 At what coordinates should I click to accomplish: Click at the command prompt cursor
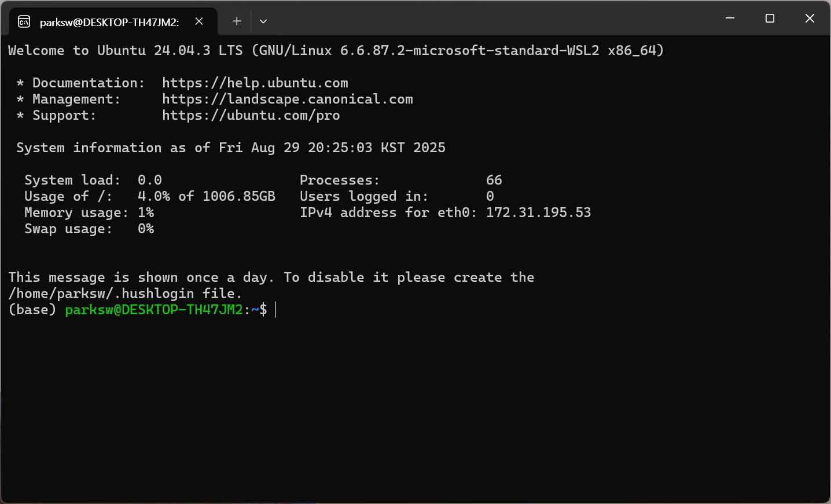[x=276, y=310]
